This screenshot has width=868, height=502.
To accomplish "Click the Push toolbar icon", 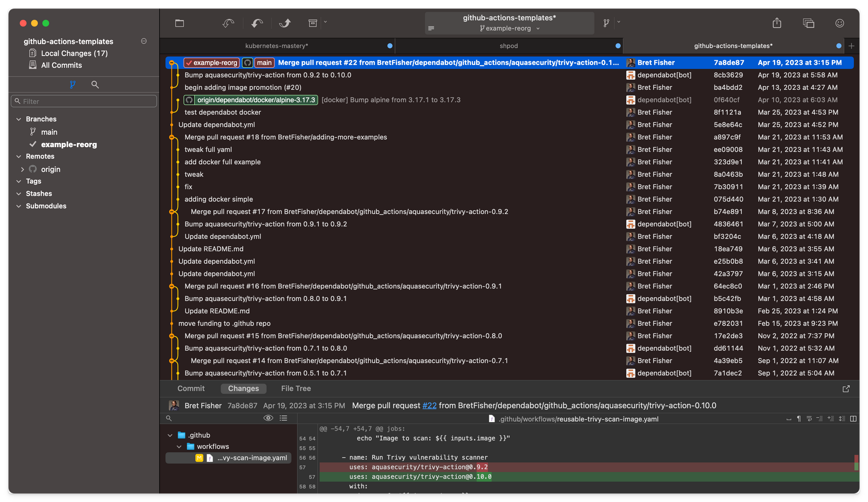I will 285,23.
